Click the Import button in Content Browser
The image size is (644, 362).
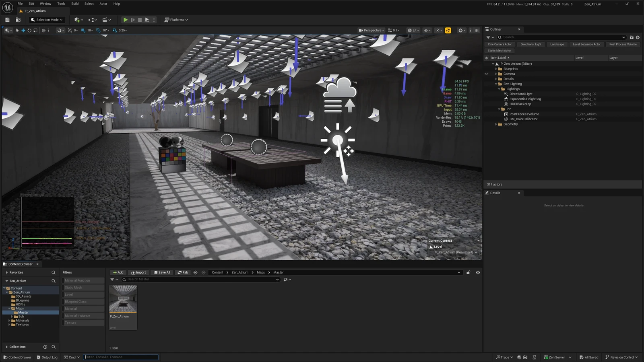click(x=138, y=272)
